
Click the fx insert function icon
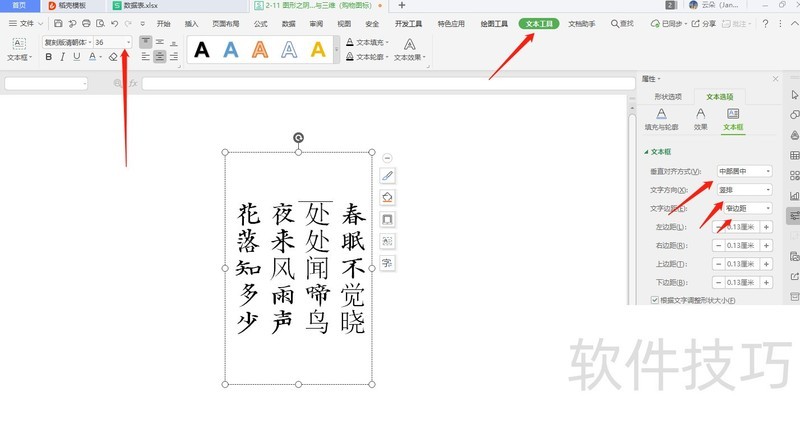point(133,83)
